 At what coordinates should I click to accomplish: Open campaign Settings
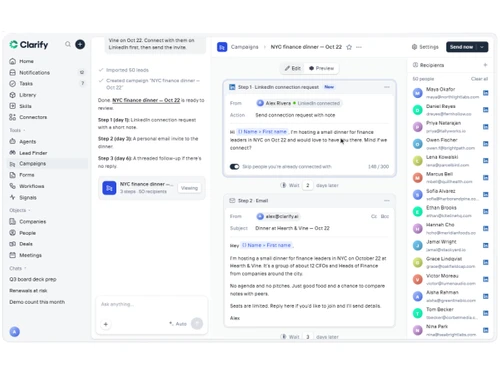click(425, 47)
